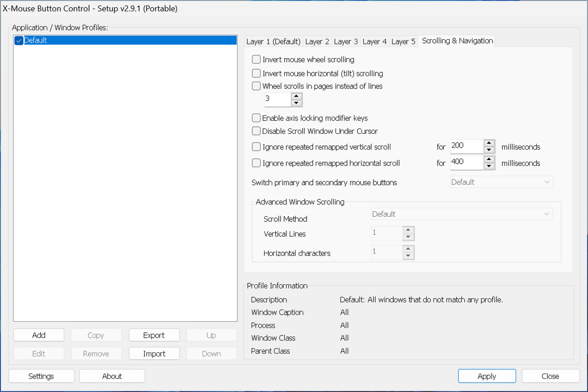Enable axis locking modifier keys
This screenshot has height=392, width=588.
[x=256, y=118]
